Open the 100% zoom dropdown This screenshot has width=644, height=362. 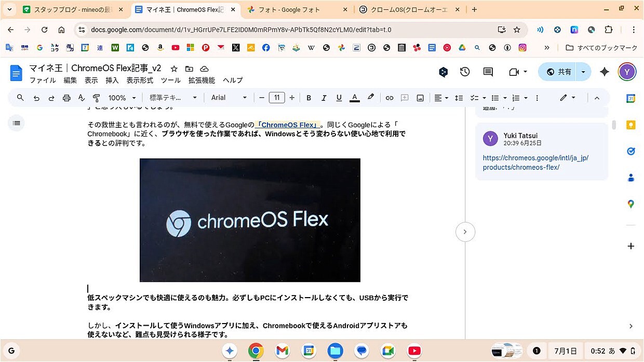[x=122, y=98]
